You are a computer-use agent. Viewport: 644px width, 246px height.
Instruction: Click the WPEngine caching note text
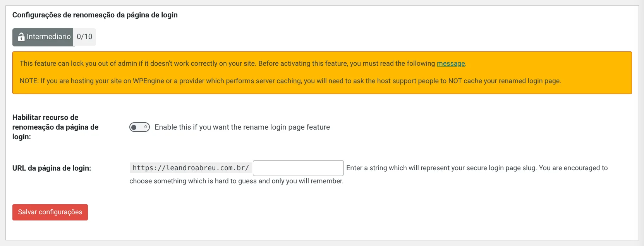pos(290,81)
